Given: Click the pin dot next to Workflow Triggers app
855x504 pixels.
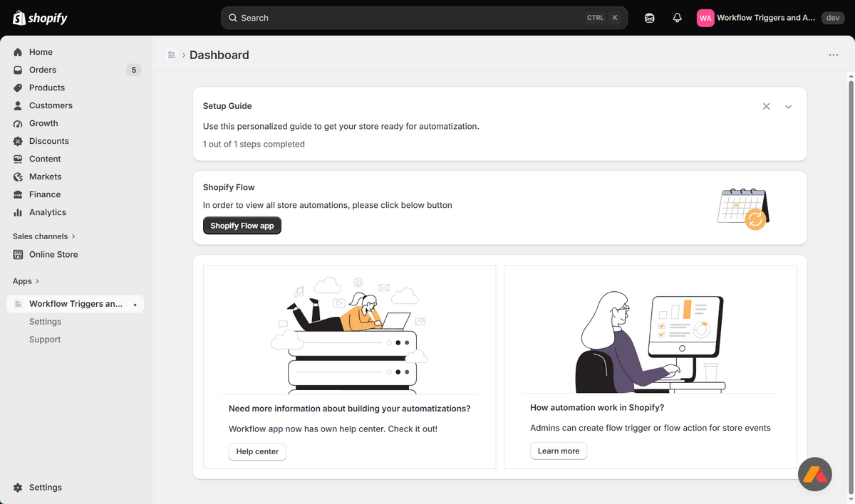Looking at the screenshot, I should 135,305.
